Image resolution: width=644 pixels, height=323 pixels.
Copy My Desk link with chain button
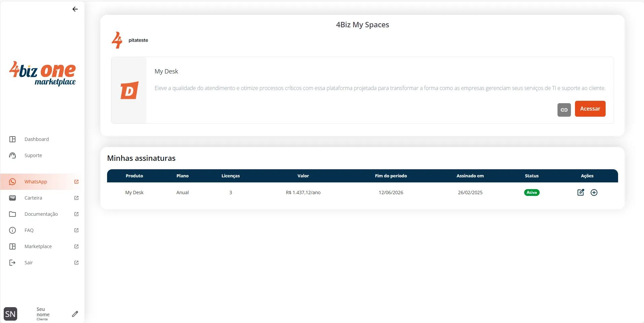564,110
